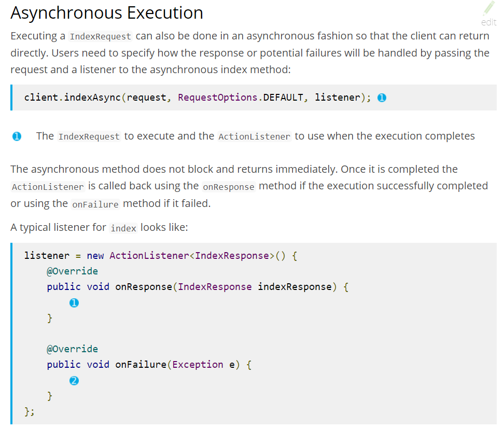Click callout icon 2 inside onFailure method
The width and height of the screenshot is (504, 429).
[x=74, y=380]
